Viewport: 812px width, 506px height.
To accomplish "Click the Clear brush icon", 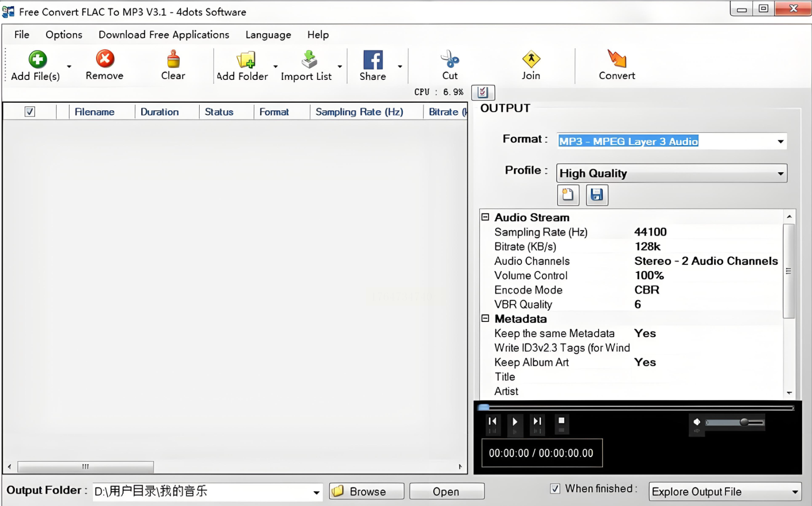I will click(x=173, y=59).
